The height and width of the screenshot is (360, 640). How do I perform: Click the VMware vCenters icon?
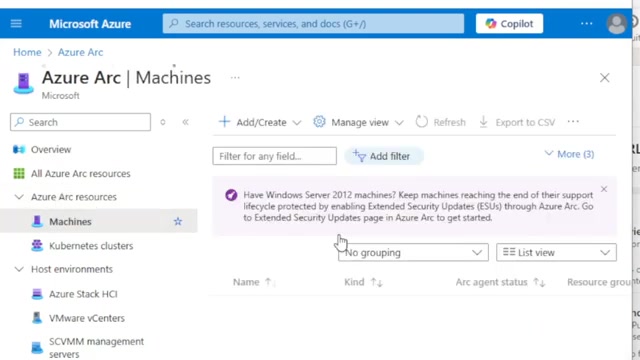click(37, 318)
